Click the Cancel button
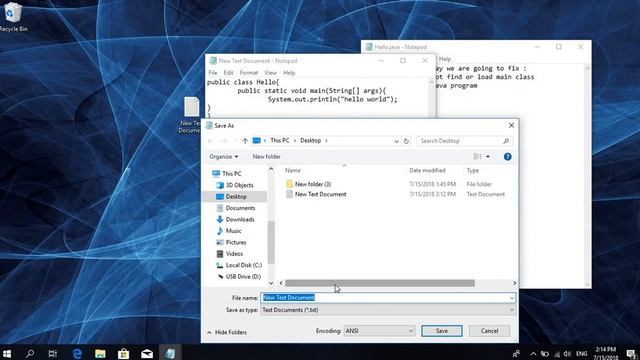640x360 pixels. [489, 331]
